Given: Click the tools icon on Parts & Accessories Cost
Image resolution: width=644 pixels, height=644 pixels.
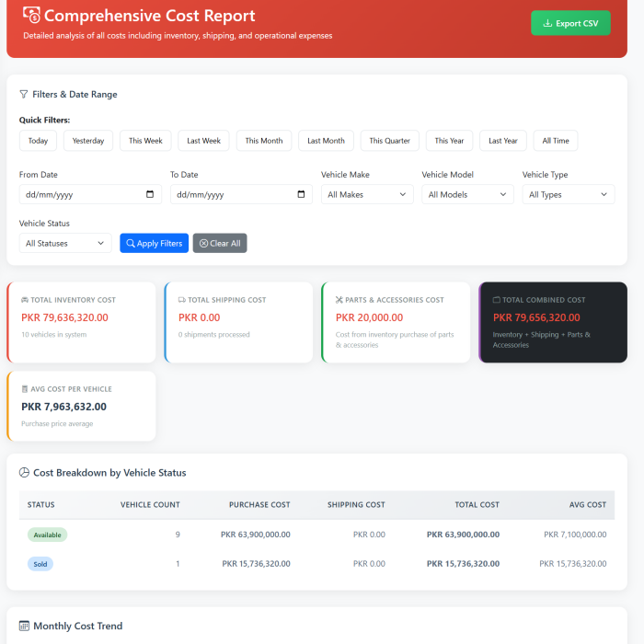Looking at the screenshot, I should click(339, 300).
